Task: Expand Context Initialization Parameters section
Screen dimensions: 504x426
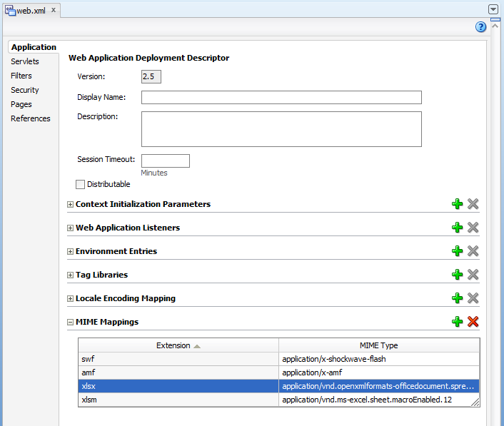Action: click(x=70, y=205)
